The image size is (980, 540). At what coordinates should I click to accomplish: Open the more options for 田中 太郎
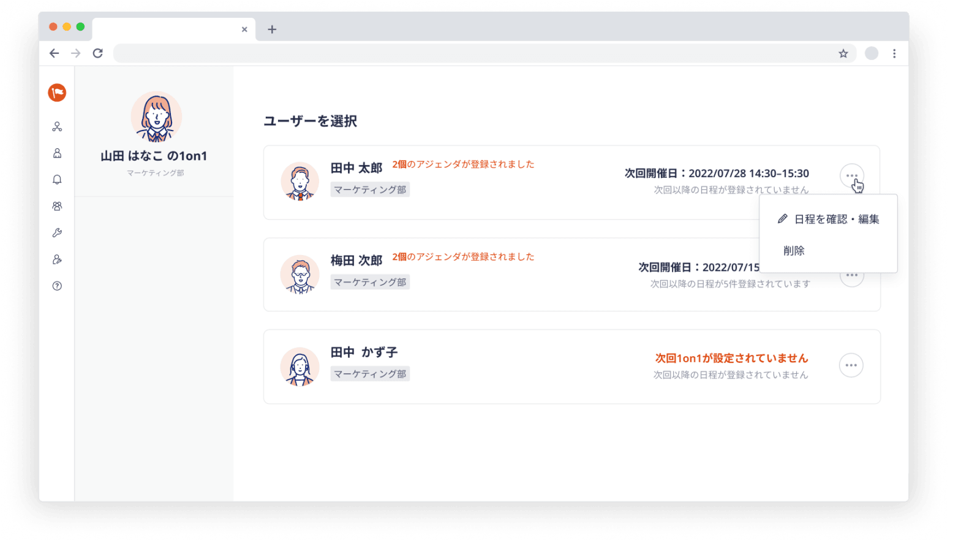click(851, 176)
